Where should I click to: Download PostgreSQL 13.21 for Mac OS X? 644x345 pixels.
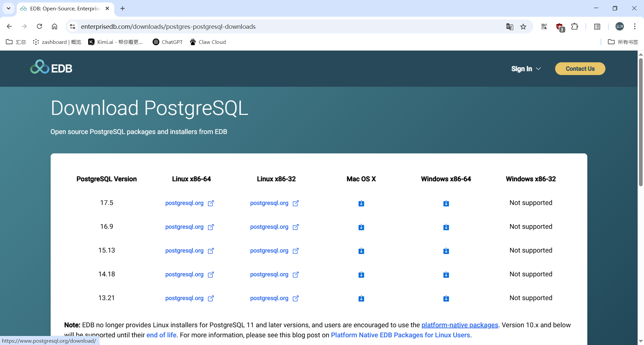click(361, 298)
